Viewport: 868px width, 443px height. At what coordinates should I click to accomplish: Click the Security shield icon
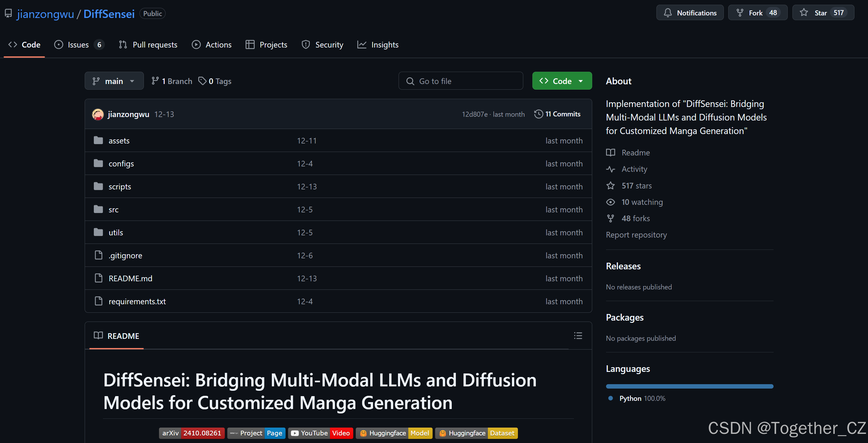point(306,44)
